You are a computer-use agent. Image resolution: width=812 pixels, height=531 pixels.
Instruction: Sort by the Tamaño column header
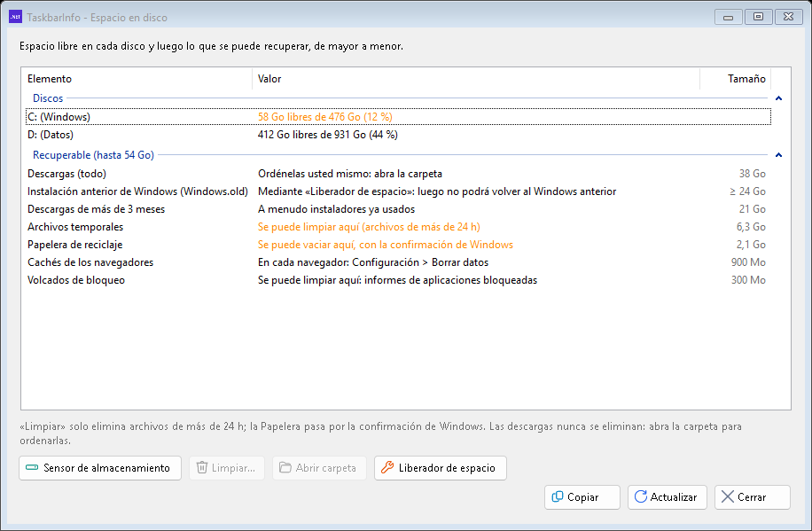[x=736, y=79]
